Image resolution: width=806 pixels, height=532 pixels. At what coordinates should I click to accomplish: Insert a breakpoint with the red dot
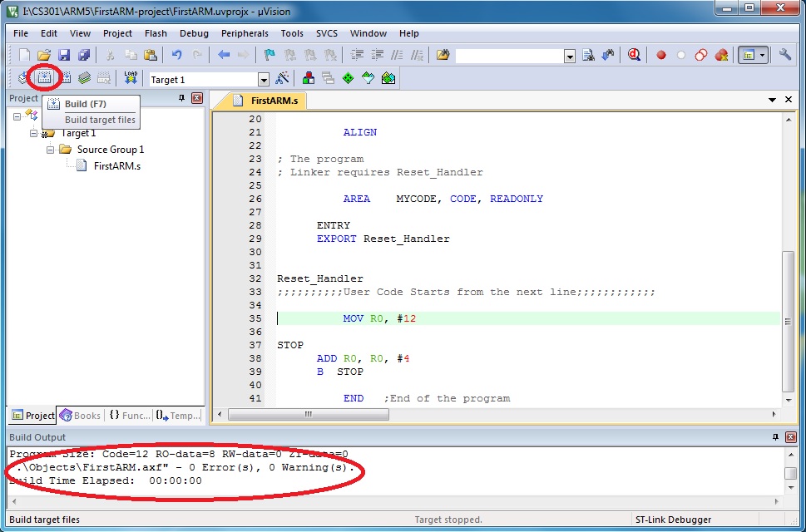[661, 55]
